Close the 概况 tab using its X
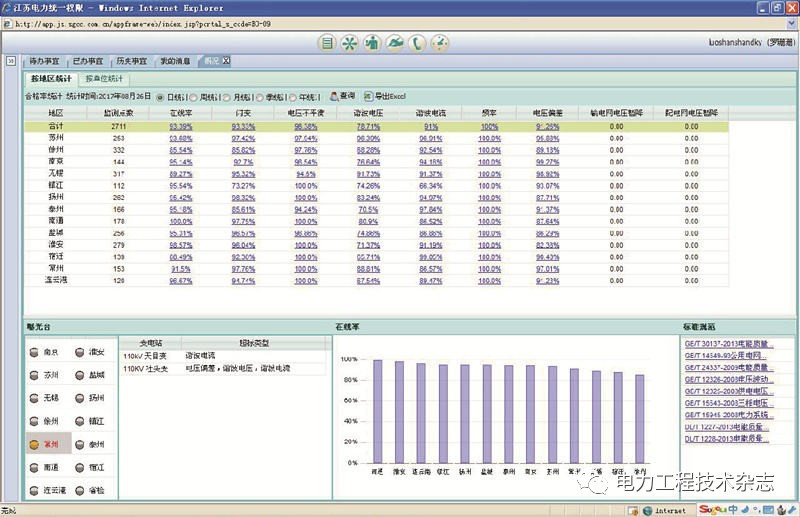The image size is (800, 517). [x=226, y=61]
